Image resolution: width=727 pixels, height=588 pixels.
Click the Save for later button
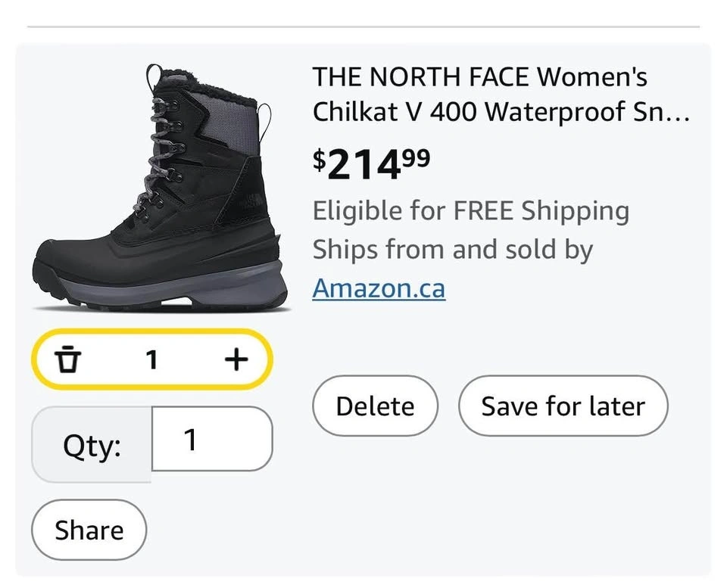563,406
